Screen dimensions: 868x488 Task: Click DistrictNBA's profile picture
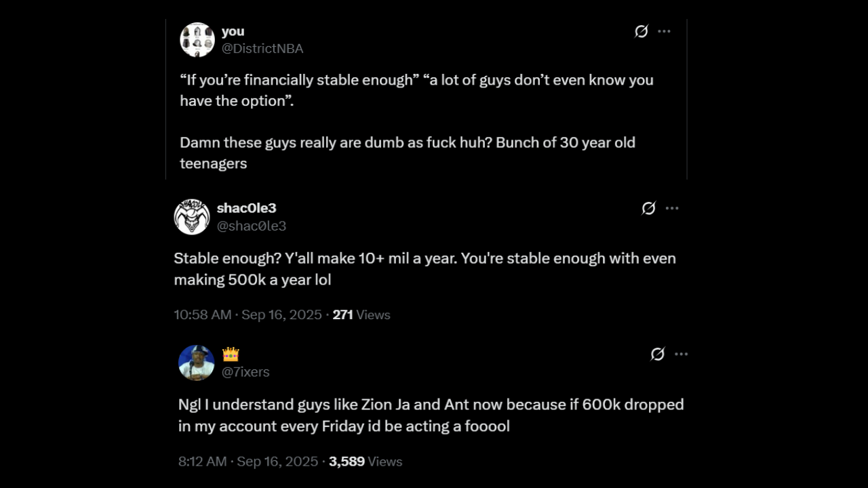coord(197,39)
